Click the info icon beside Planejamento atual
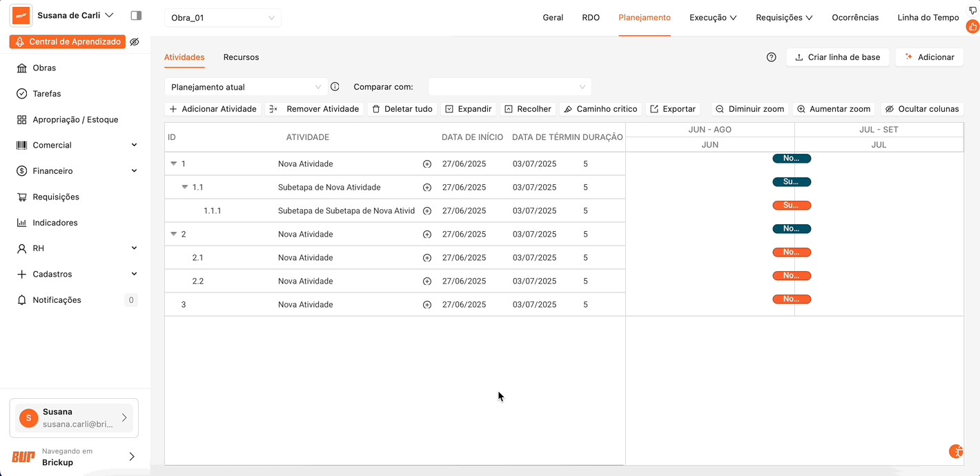980x476 pixels. [335, 87]
